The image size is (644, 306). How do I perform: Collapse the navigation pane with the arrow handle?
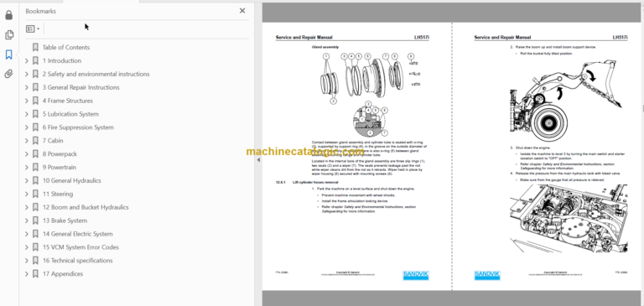(258, 160)
